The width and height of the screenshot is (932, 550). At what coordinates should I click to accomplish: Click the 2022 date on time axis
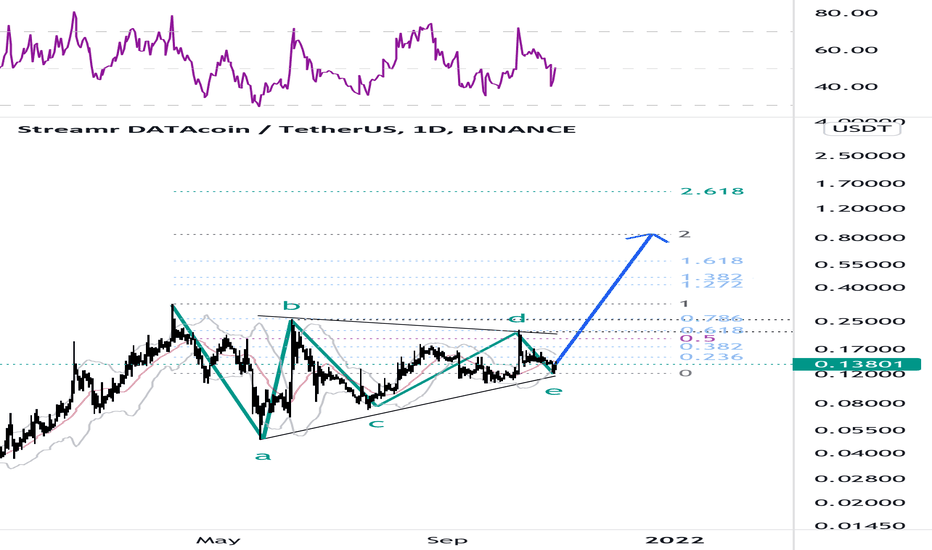pyautogui.click(x=675, y=540)
